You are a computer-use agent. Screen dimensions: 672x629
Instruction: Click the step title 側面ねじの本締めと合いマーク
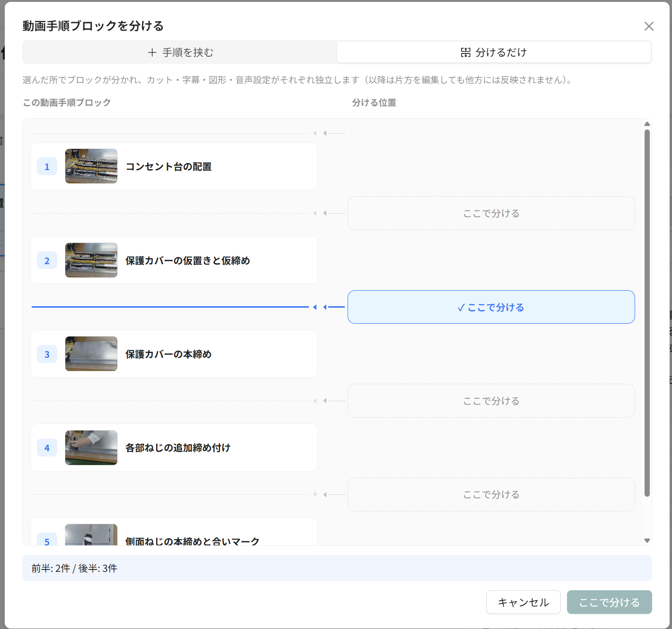192,541
